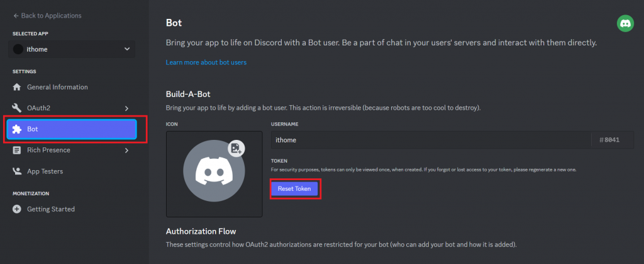Click the ithome username input field
The height and width of the screenshot is (264, 644).
(x=431, y=141)
